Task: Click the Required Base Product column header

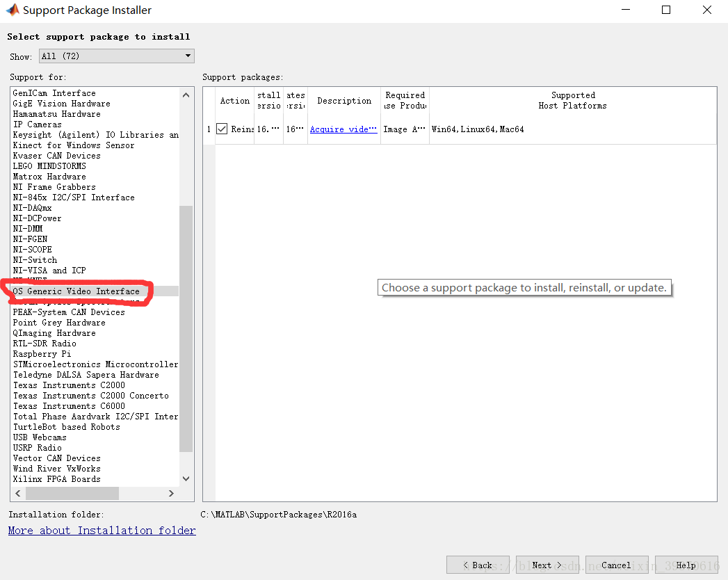Action: 405,101
